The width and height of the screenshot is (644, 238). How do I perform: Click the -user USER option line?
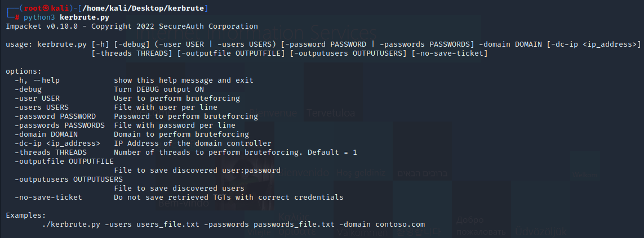pos(37,98)
